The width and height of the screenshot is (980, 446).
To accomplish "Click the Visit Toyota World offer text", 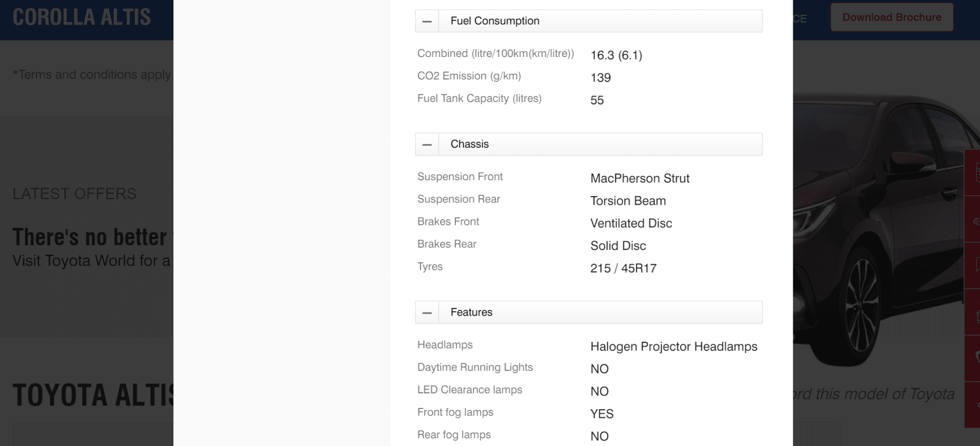I will click(92, 260).
